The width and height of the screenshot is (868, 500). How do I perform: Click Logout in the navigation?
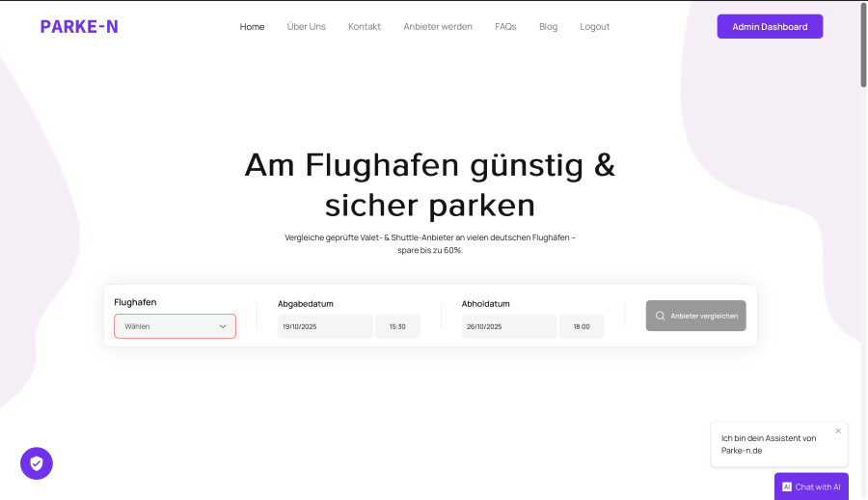pos(594,27)
